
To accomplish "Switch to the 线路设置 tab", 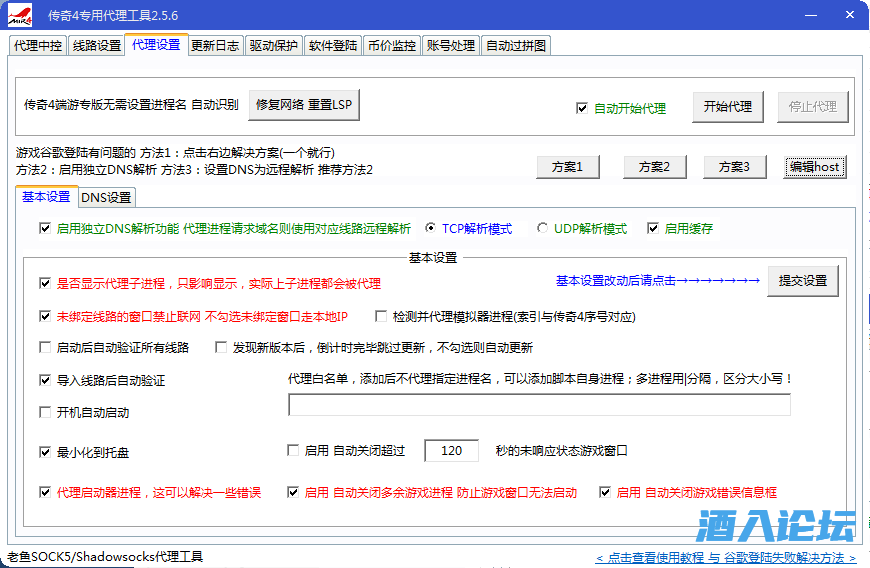I will (x=97, y=45).
